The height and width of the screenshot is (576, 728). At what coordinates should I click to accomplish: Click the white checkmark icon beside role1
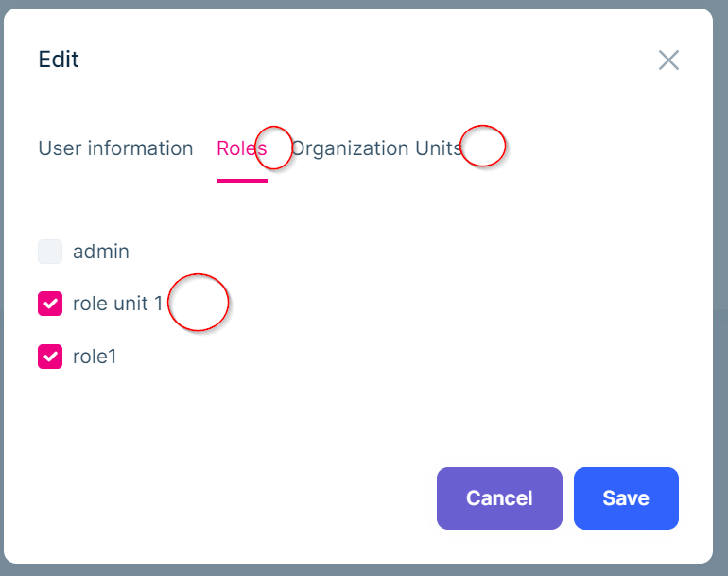click(50, 357)
